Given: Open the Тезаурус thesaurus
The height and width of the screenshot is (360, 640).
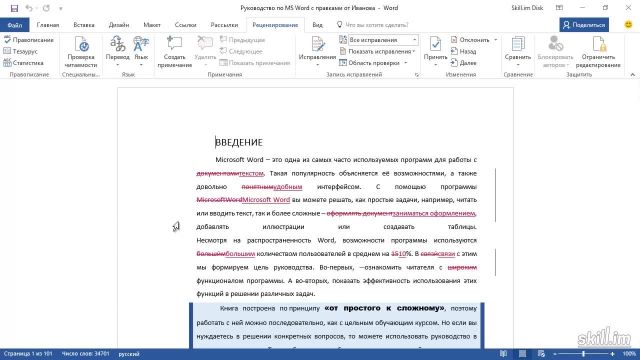Looking at the screenshot, I should click(x=20, y=51).
